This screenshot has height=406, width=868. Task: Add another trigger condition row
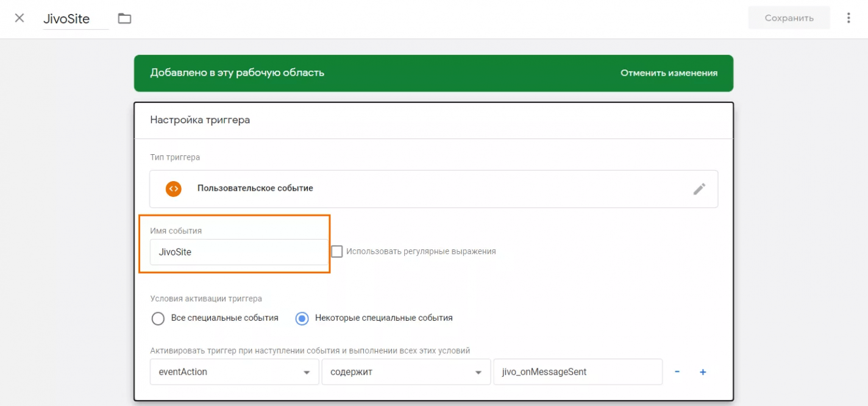(x=703, y=372)
